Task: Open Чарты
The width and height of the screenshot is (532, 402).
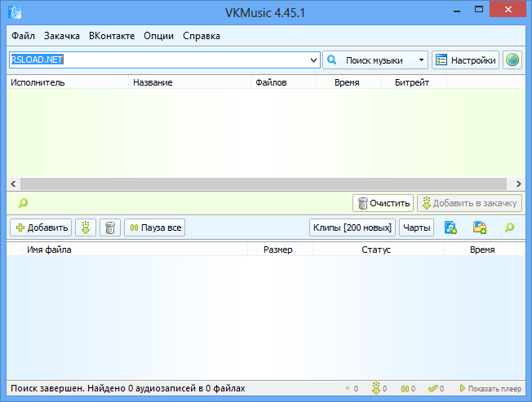Action: [x=416, y=228]
